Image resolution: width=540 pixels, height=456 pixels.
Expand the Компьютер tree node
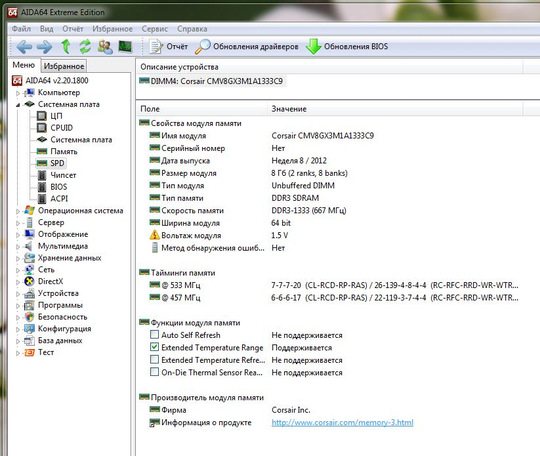18,93
